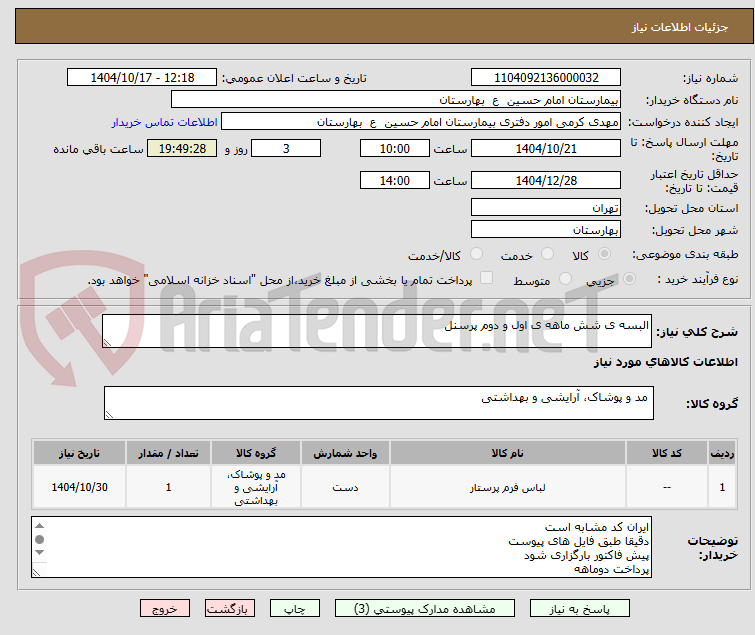
Task: Click the response deadline date 1404/10/21 field
Action: 546,148
